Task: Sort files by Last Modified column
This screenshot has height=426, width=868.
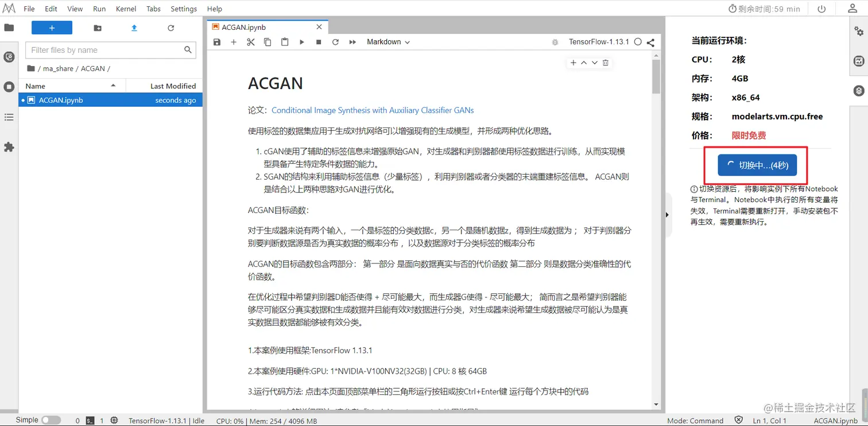Action: point(164,86)
